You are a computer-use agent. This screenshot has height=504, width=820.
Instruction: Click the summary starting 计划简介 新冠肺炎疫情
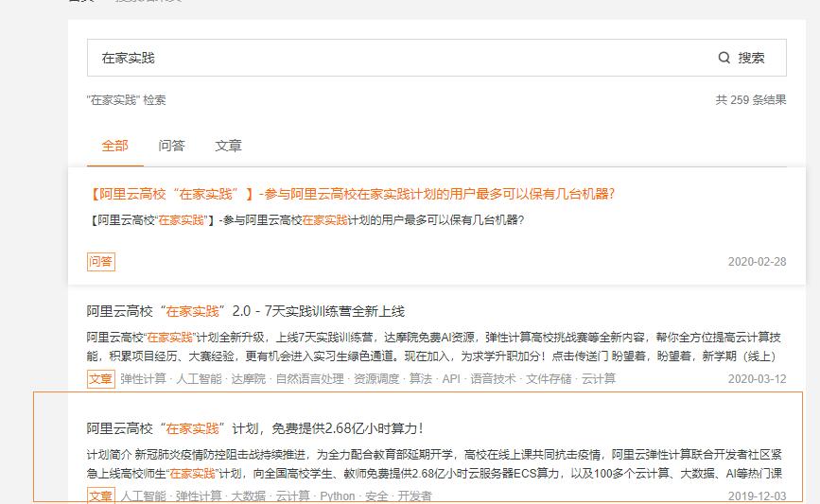tap(434, 463)
